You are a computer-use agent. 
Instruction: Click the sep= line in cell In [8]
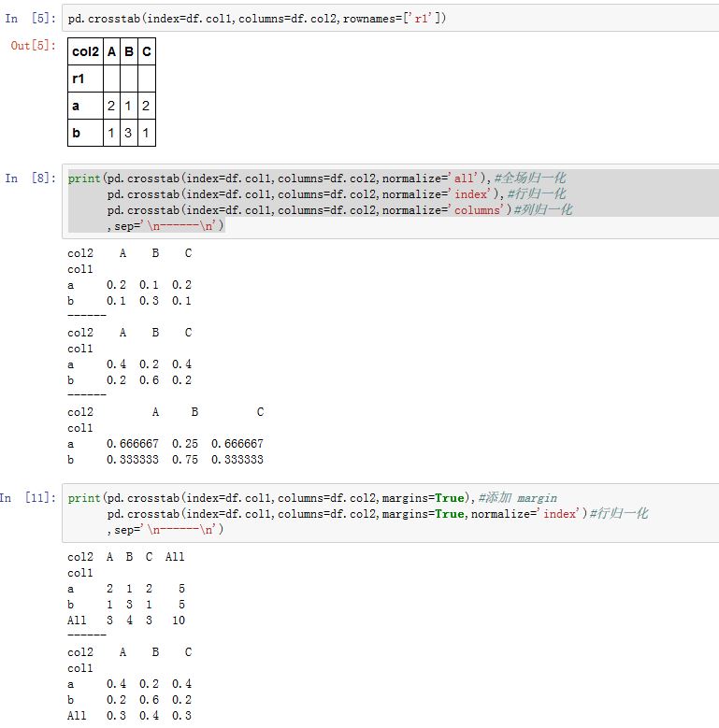click(165, 226)
